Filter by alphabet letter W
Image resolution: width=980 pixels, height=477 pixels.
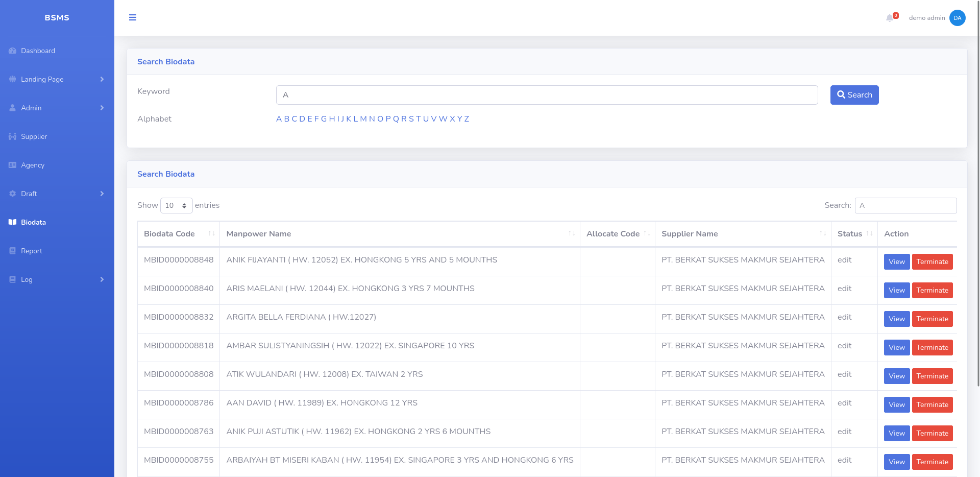(443, 119)
